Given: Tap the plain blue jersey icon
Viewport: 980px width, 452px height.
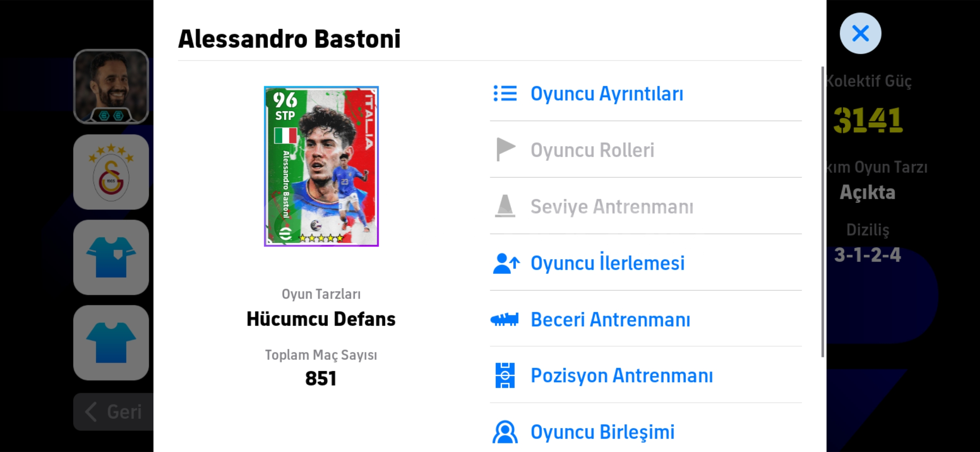Looking at the screenshot, I should (111, 343).
